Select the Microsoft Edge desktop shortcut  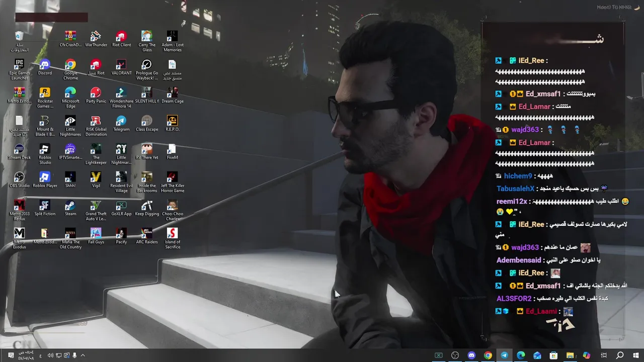coord(70,98)
